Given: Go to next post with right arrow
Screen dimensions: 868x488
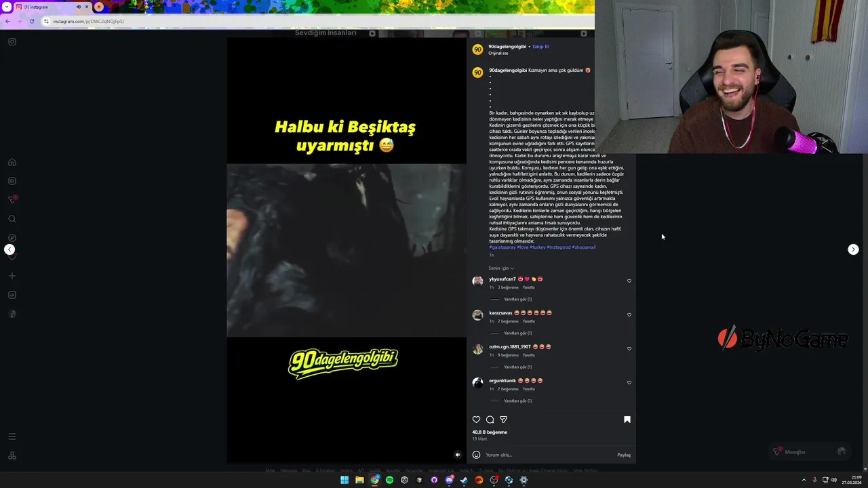Looking at the screenshot, I should click(x=853, y=249).
